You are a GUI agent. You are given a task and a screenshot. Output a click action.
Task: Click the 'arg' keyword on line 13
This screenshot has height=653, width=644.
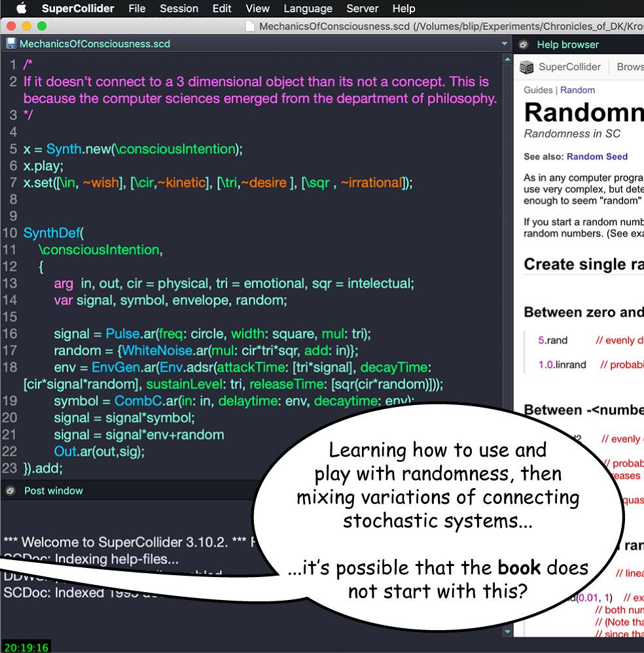pyautogui.click(x=63, y=283)
